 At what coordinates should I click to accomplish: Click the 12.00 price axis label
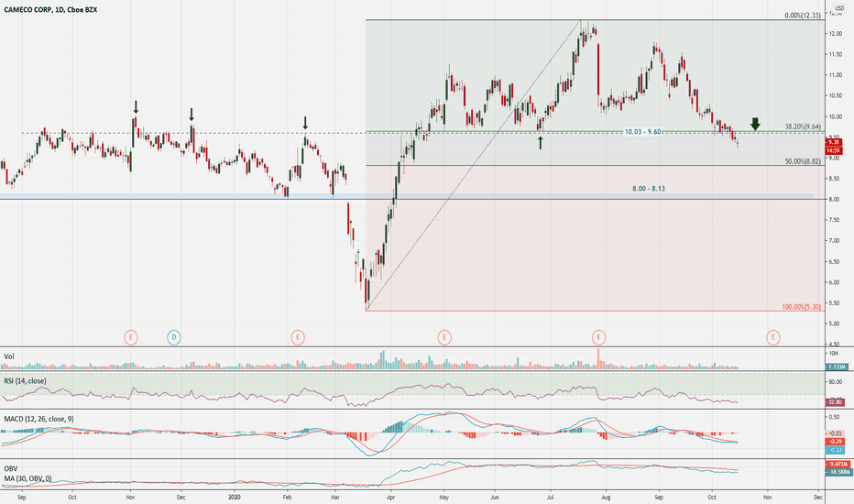pyautogui.click(x=836, y=34)
